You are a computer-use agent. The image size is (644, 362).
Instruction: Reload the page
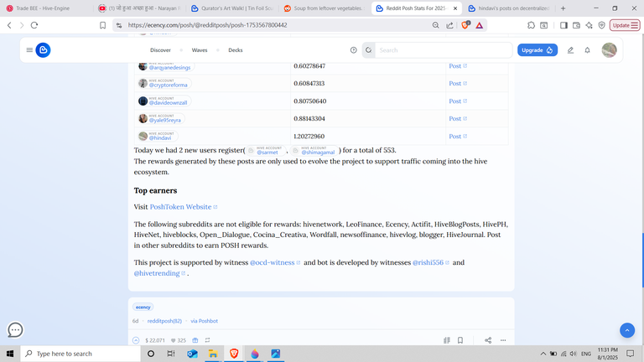[x=34, y=25]
